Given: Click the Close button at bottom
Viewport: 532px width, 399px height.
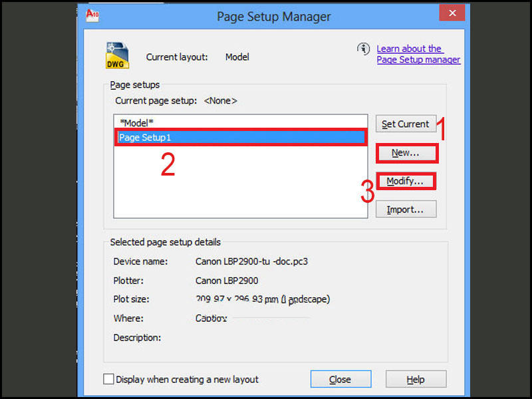Looking at the screenshot, I should [x=340, y=379].
